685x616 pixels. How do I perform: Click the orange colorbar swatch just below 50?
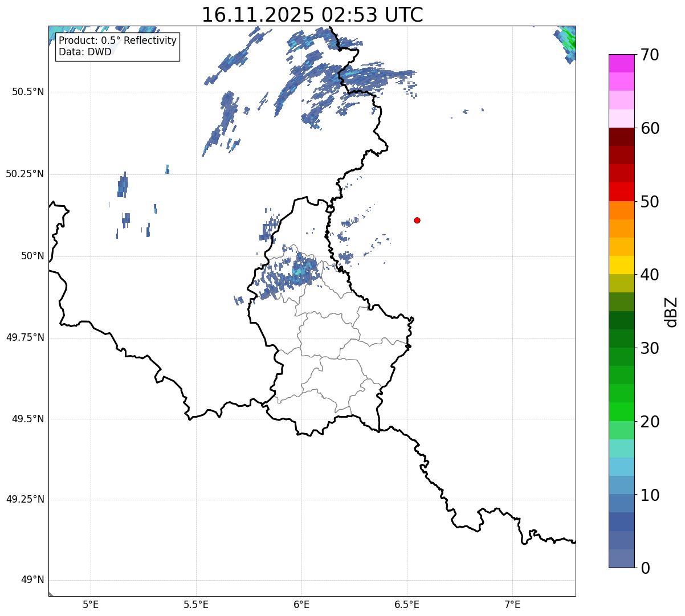(x=622, y=210)
